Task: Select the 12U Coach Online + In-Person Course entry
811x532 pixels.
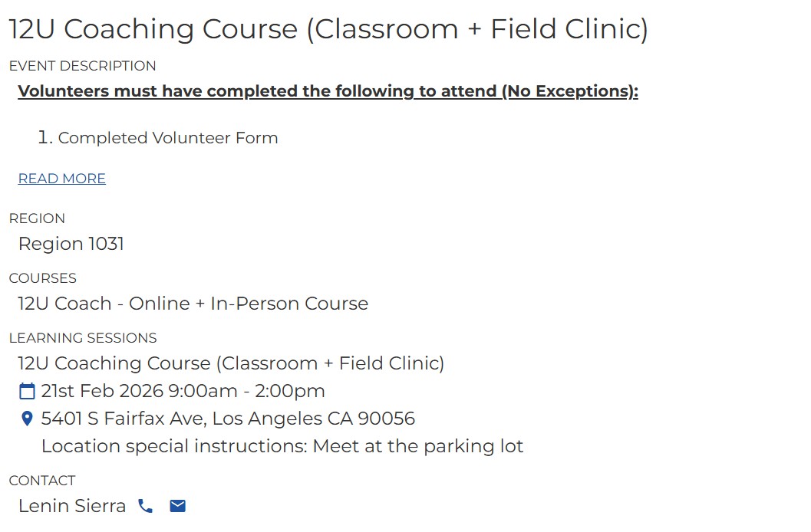Action: [x=193, y=304]
